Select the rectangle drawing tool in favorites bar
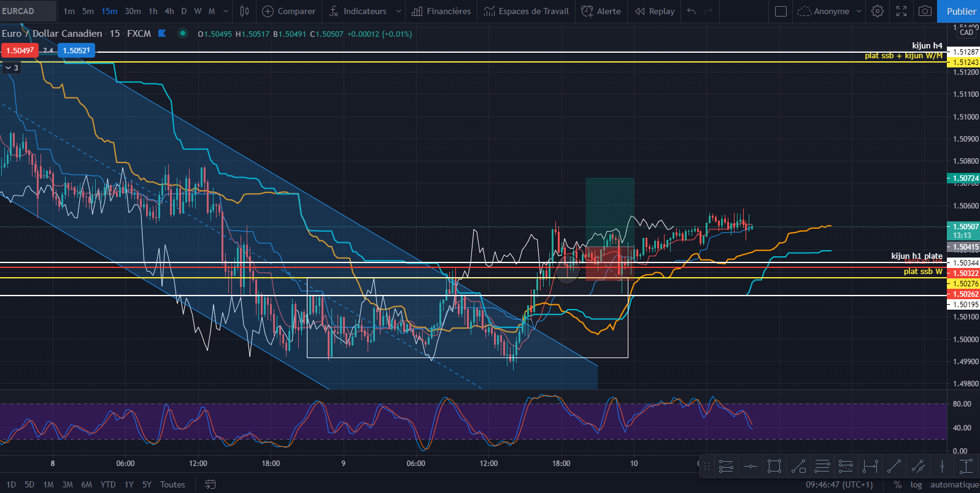Screen dimensions: 980x493 pos(774,466)
